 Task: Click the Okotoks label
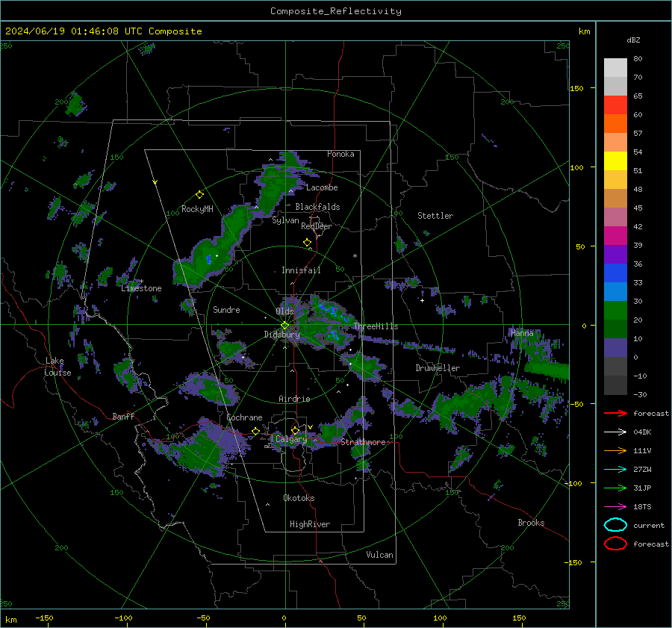pyautogui.click(x=299, y=498)
